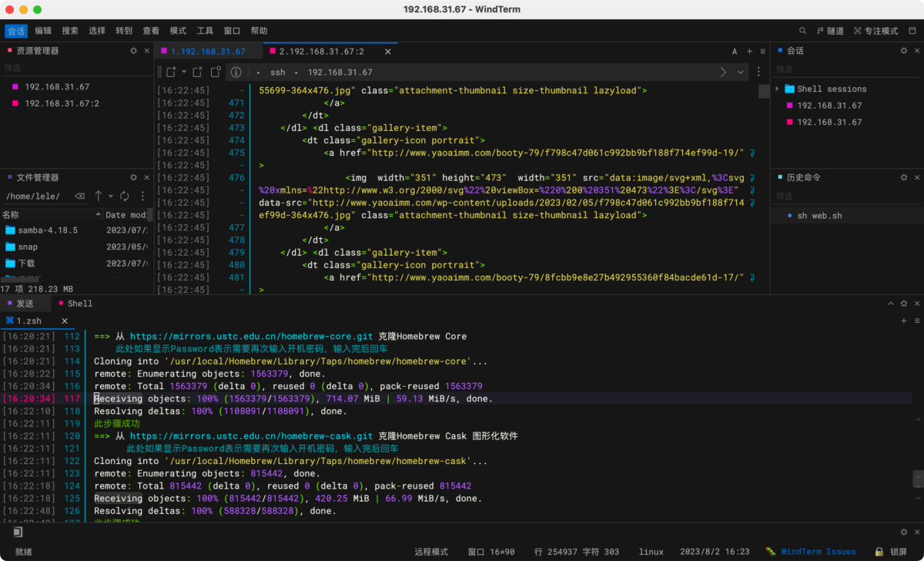Expand the Shell sessions tree folder
The image size is (924, 561).
click(778, 89)
